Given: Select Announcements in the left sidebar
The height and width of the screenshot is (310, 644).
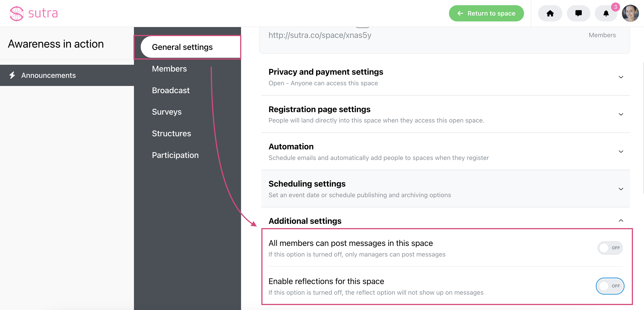Looking at the screenshot, I should click(67, 75).
